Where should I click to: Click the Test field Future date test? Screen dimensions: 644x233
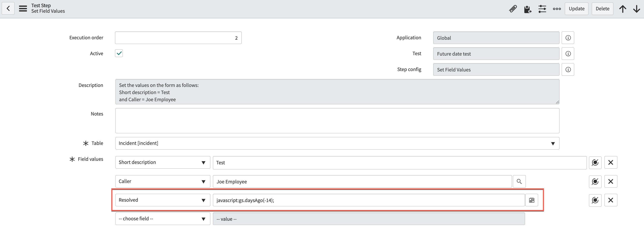point(496,54)
